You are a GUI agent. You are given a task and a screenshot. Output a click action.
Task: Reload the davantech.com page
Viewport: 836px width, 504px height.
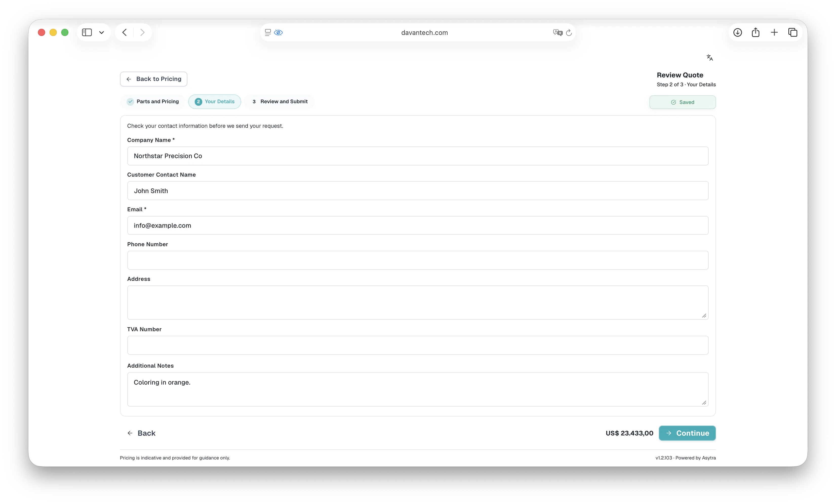569,33
